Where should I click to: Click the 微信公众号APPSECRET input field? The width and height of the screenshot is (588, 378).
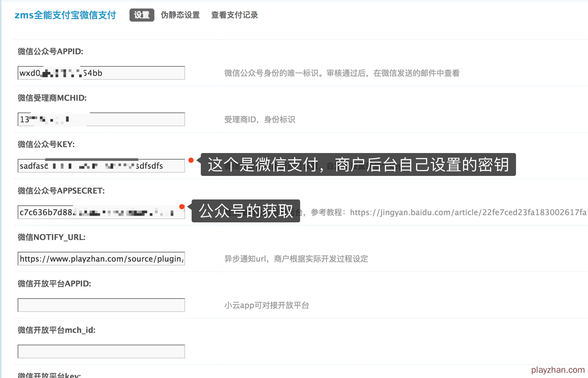[x=101, y=212]
